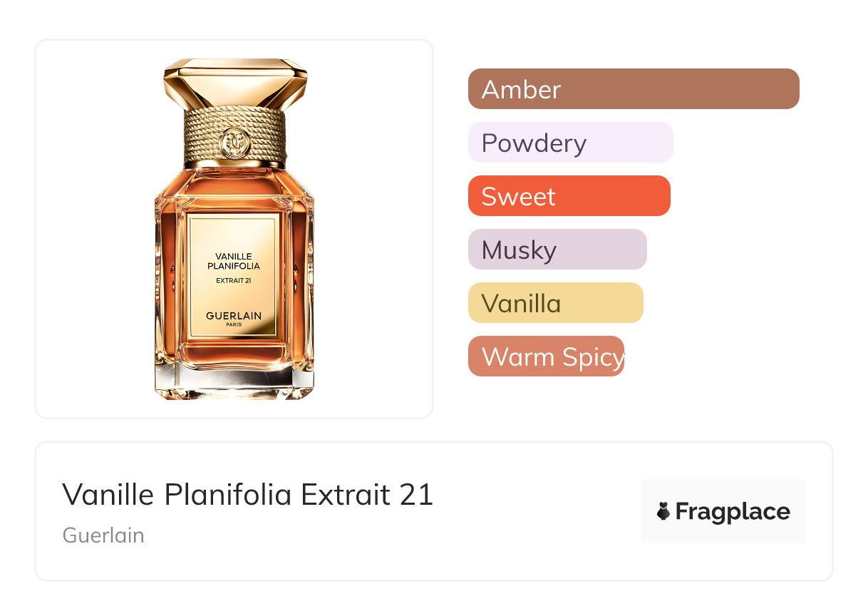
Task: Select the Musky accord bar
Action: [557, 250]
